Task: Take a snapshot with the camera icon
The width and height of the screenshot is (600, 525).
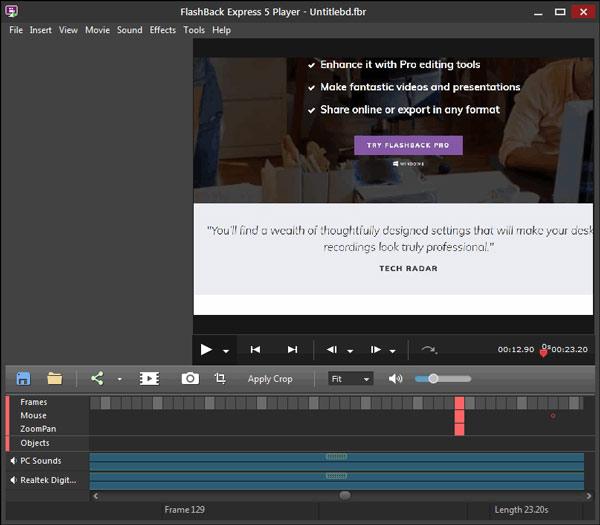Action: point(189,379)
